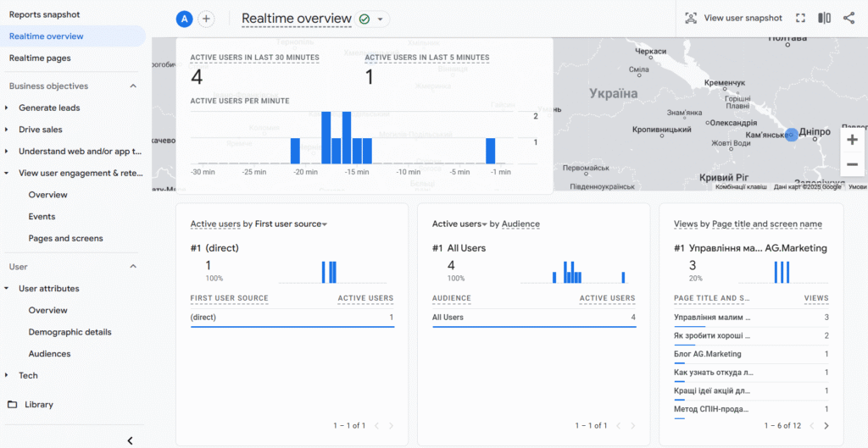The height and width of the screenshot is (448, 868).
Task: Expand the Drive sales item
Action: [7, 130]
